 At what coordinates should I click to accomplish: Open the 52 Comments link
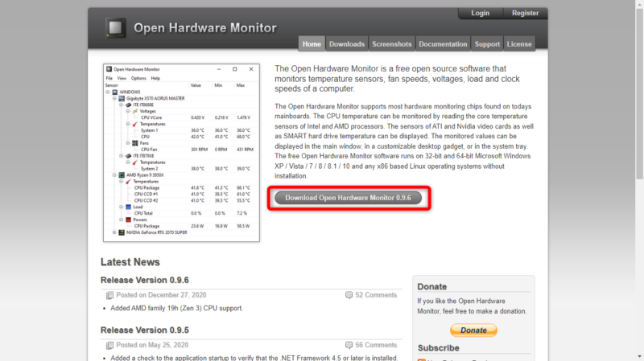[376, 295]
